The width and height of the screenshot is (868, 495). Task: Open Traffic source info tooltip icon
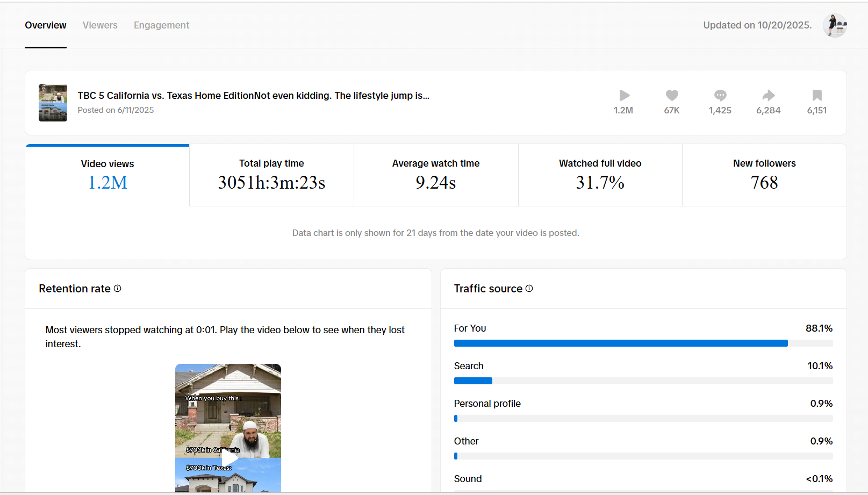pos(529,289)
